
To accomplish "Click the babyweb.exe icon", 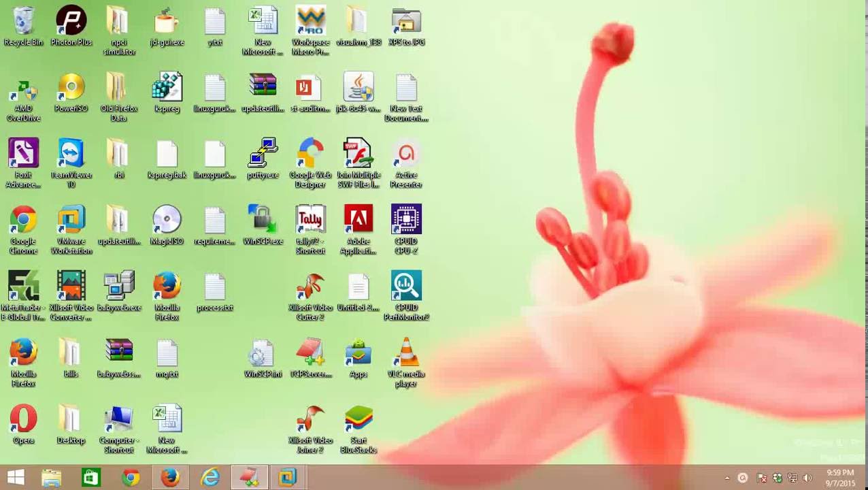I will (x=119, y=286).
